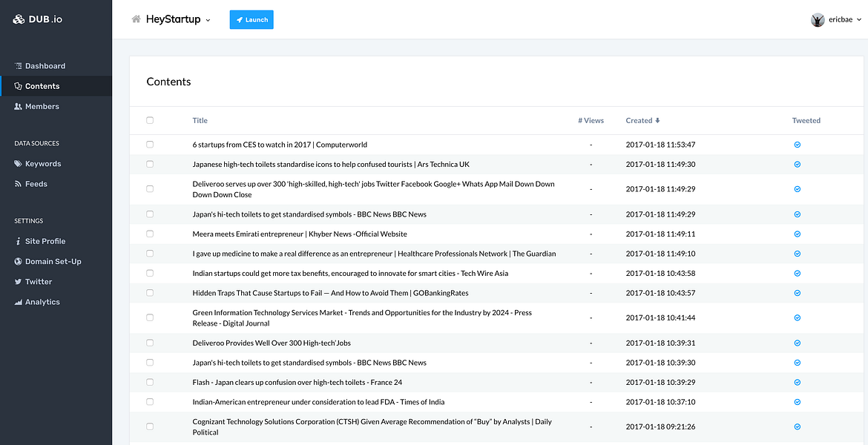
Task: Click the timestamp 2017-01-18 10:41:44
Action: coord(660,317)
